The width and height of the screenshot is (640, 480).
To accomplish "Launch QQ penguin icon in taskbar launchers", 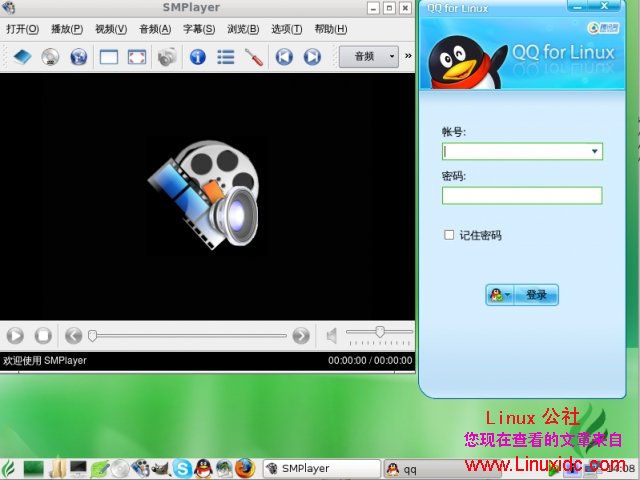I will pyautogui.click(x=203, y=469).
